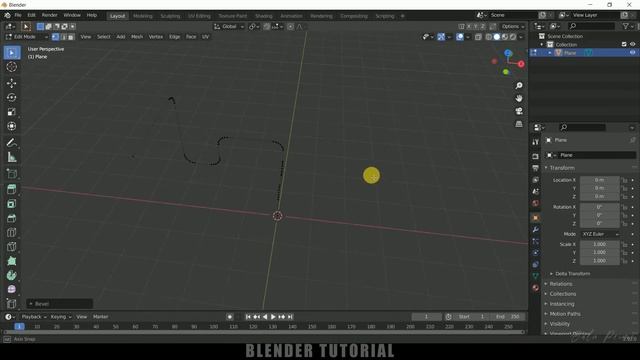Screen dimensions: 640x360
Task: Switch to the Modeling workspace tab
Action: (142, 16)
